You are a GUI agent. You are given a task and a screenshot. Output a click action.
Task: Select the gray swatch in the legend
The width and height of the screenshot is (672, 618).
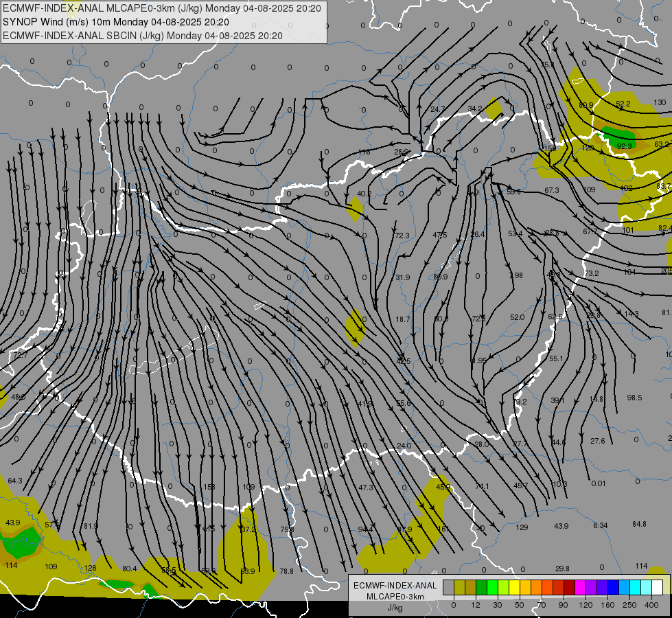tap(448, 587)
